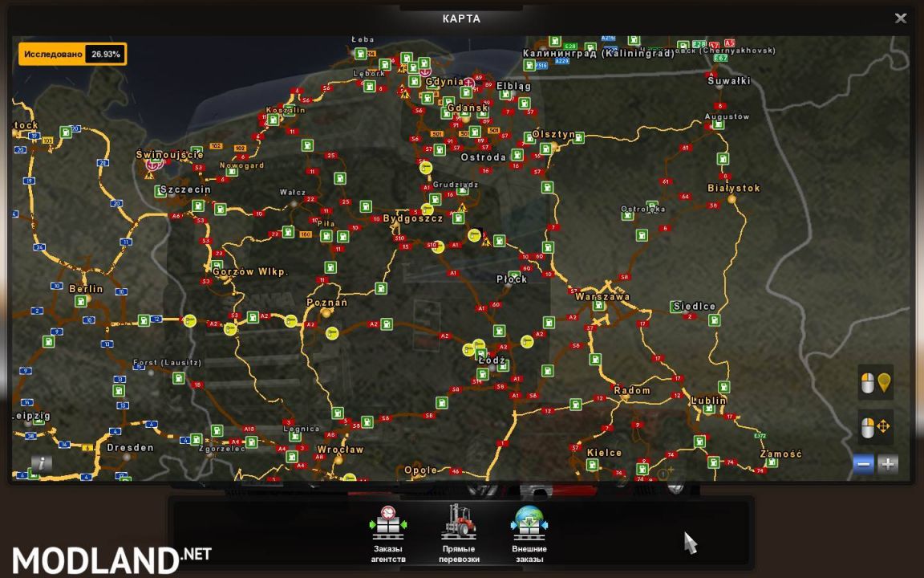Click the Исследовано 26.93% explored indicator
Viewport: 924px width, 578px height.
point(72,55)
